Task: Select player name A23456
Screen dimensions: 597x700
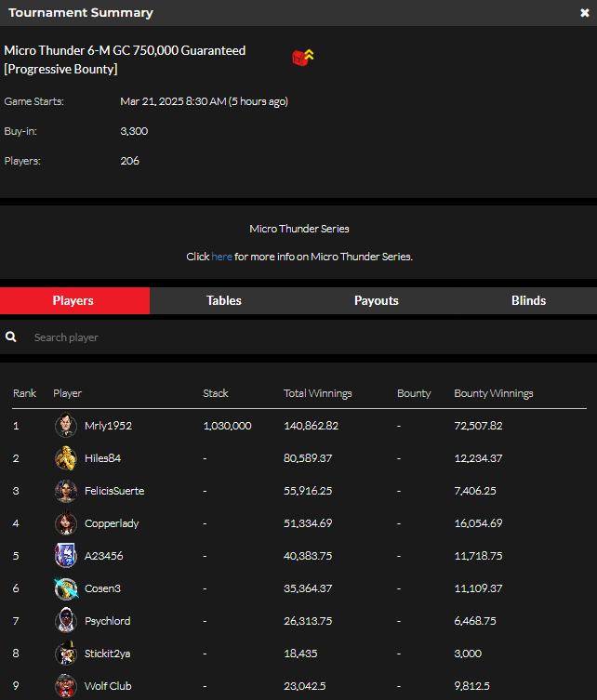Action: (x=103, y=556)
